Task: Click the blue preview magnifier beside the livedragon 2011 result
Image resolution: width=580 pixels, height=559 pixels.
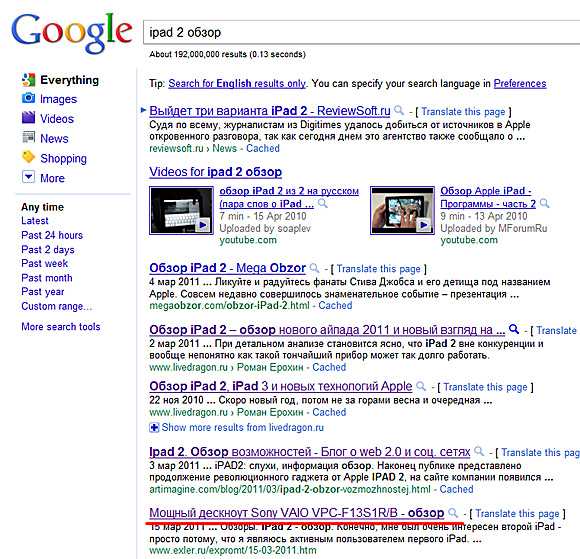Action: pos(514,329)
